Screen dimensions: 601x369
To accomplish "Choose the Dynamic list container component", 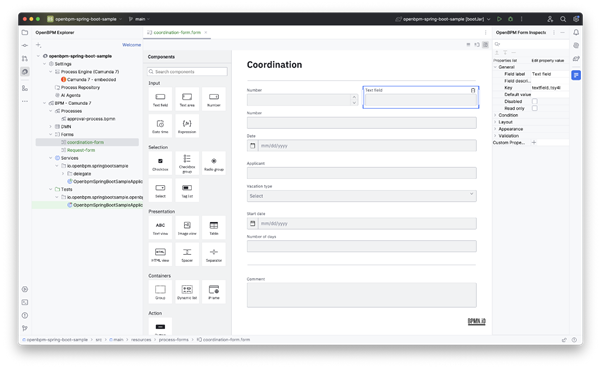I will [x=187, y=292].
